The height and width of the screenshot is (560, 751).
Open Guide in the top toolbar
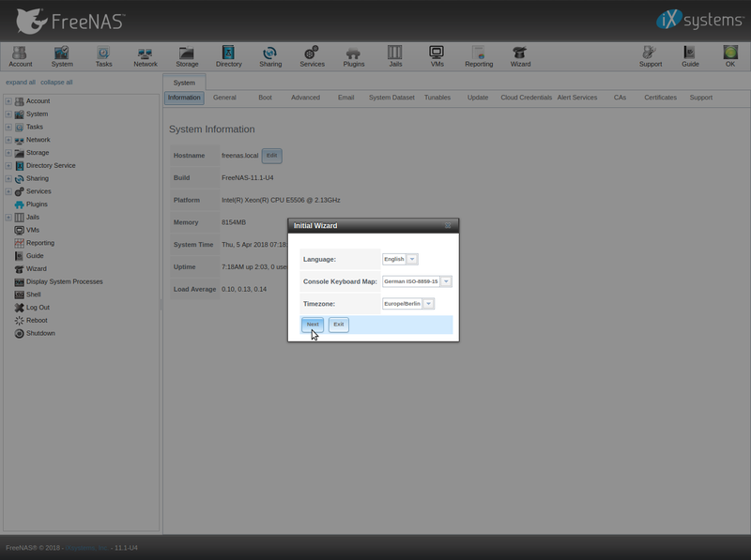pos(690,56)
